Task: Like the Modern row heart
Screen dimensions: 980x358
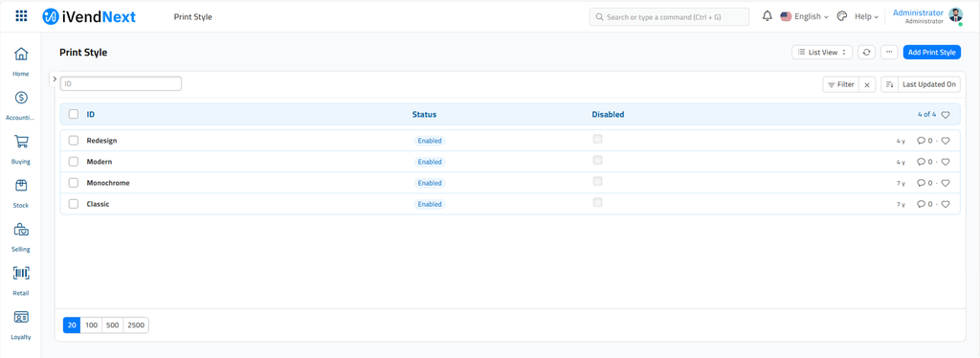Action: [x=946, y=162]
